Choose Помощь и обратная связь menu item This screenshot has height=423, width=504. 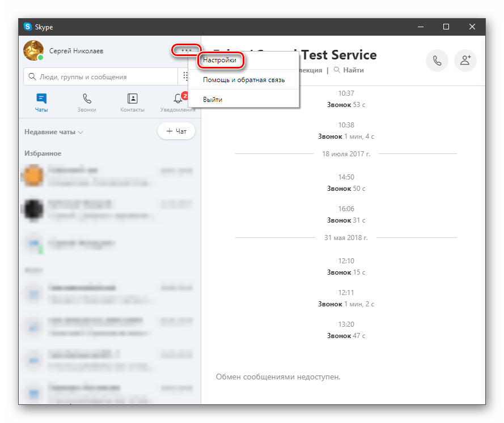[244, 80]
